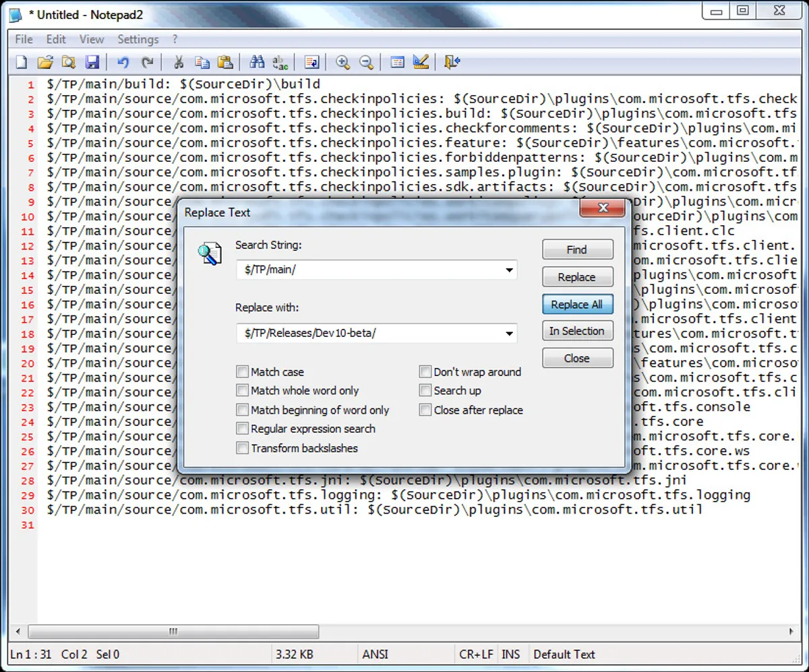809x672 pixels.
Task: Click the Exit door toolbar icon
Action: click(x=452, y=63)
